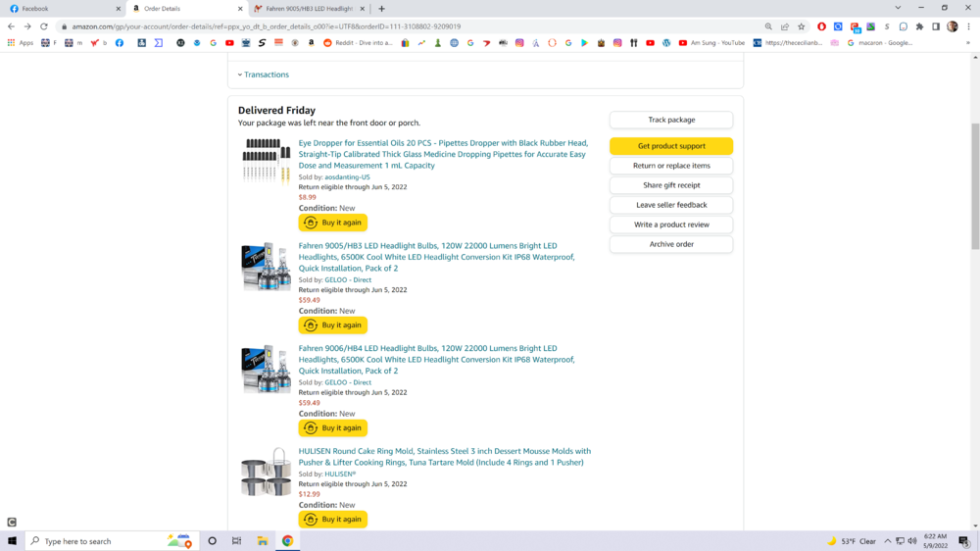Click the Eye Dropper product thumbnail
The image size is (980, 551).
tap(266, 161)
